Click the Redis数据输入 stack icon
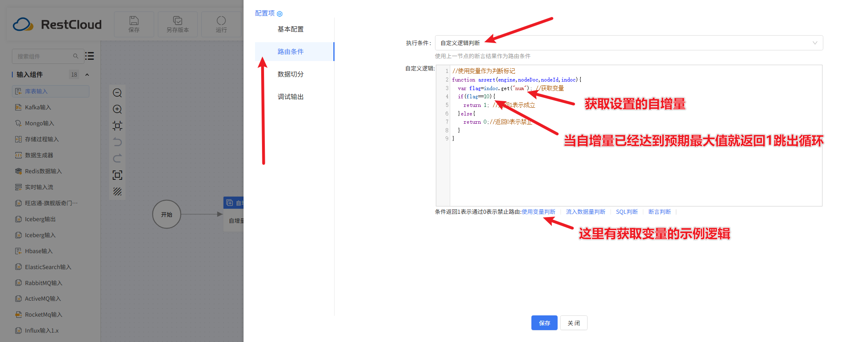 [18, 171]
